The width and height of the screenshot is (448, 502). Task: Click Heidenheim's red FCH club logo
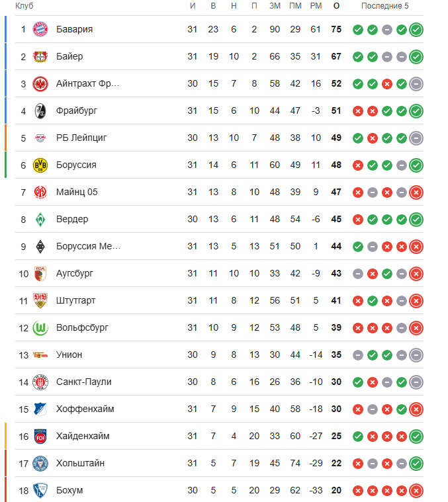coord(40,436)
